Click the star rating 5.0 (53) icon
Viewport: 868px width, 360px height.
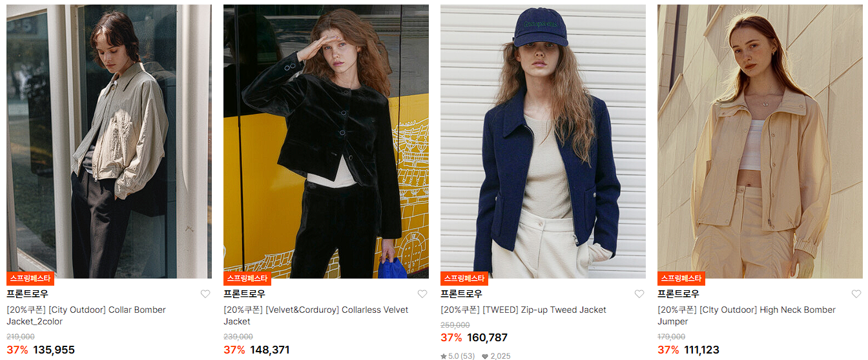point(444,356)
